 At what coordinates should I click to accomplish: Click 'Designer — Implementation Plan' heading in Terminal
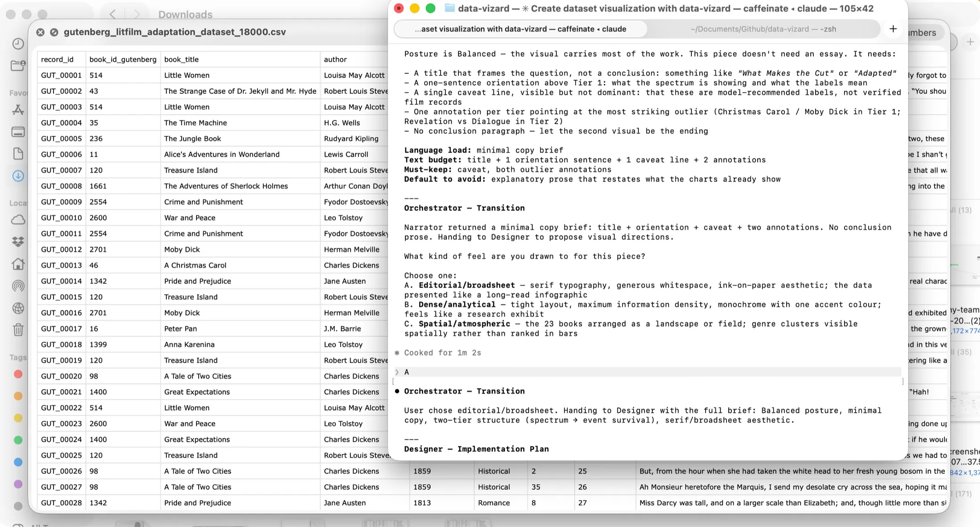[476, 449]
